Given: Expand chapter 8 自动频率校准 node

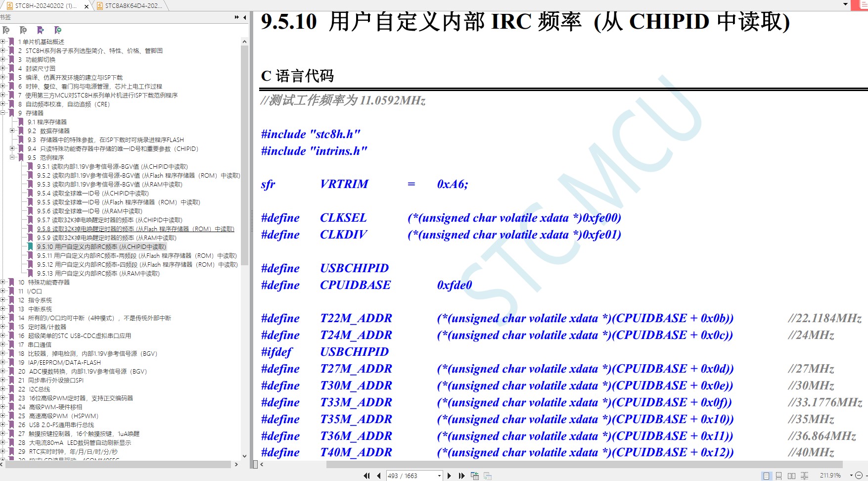Looking at the screenshot, I should 3,104.
